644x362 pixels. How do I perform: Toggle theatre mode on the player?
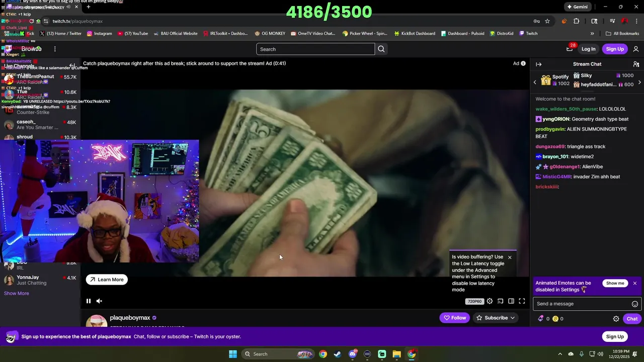tap(511, 301)
